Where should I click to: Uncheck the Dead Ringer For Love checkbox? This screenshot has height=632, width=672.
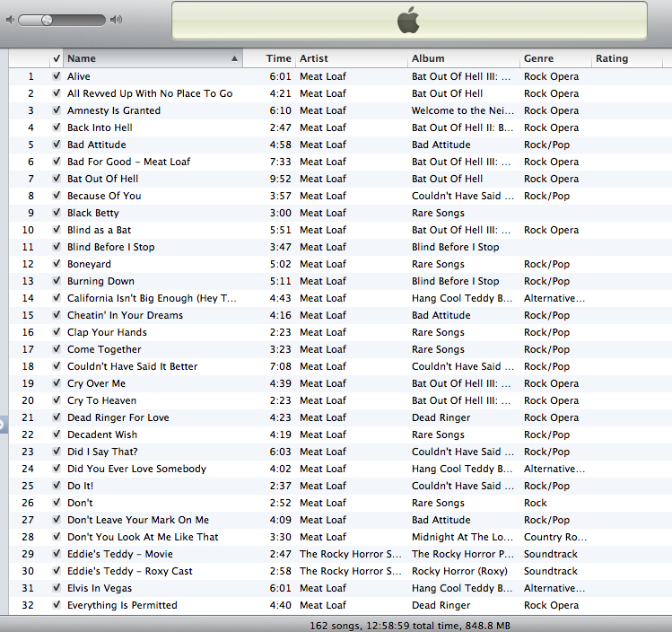(x=57, y=417)
